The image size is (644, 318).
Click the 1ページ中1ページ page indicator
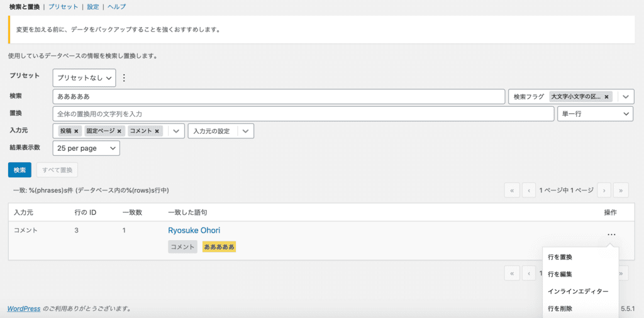coord(567,190)
